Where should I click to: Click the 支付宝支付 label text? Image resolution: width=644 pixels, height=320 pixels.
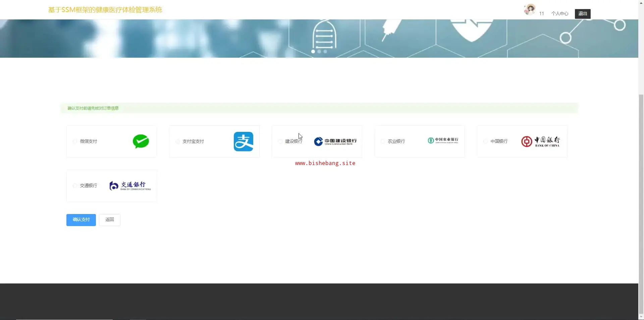coord(193,141)
